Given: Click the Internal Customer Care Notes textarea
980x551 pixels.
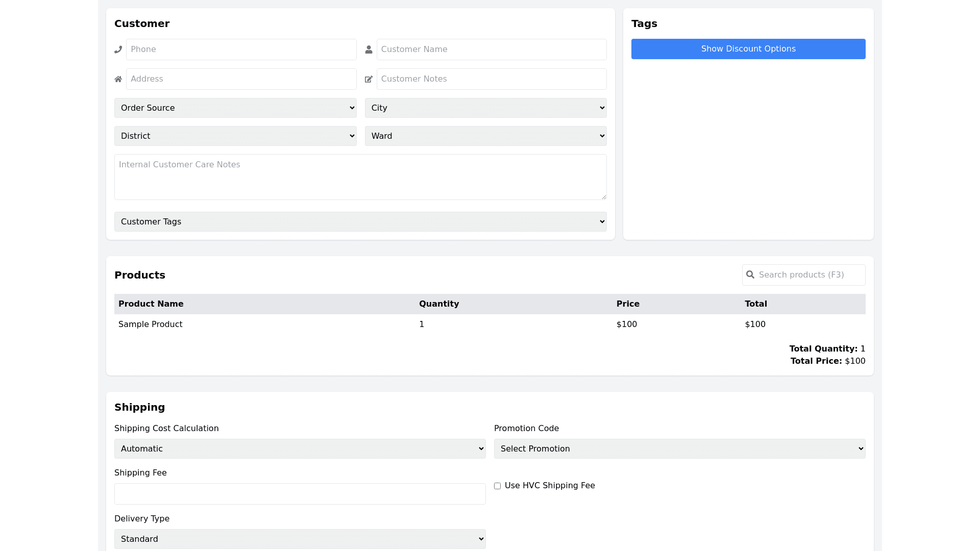Looking at the screenshot, I should tap(360, 177).
